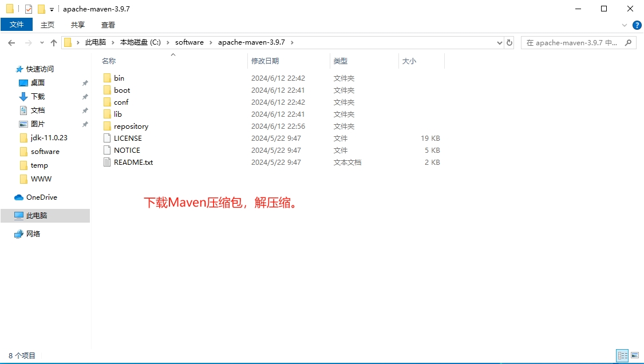This screenshot has width=644, height=364.
Task: Select the README.txt file icon
Action: tap(107, 163)
